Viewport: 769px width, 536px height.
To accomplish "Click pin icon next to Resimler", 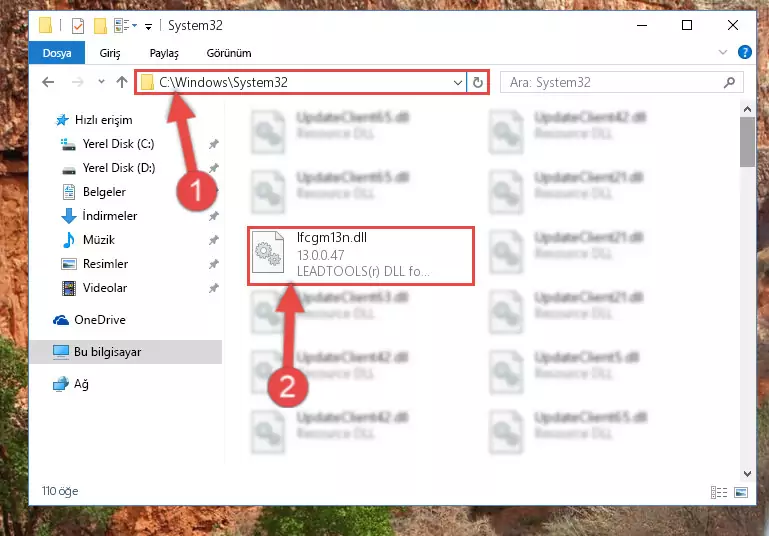I will tap(213, 264).
